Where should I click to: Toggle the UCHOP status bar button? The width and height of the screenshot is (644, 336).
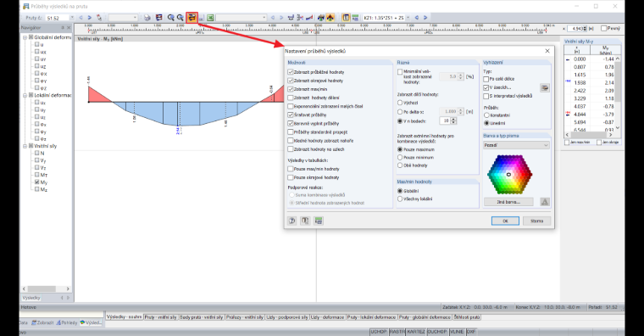tap(379, 332)
